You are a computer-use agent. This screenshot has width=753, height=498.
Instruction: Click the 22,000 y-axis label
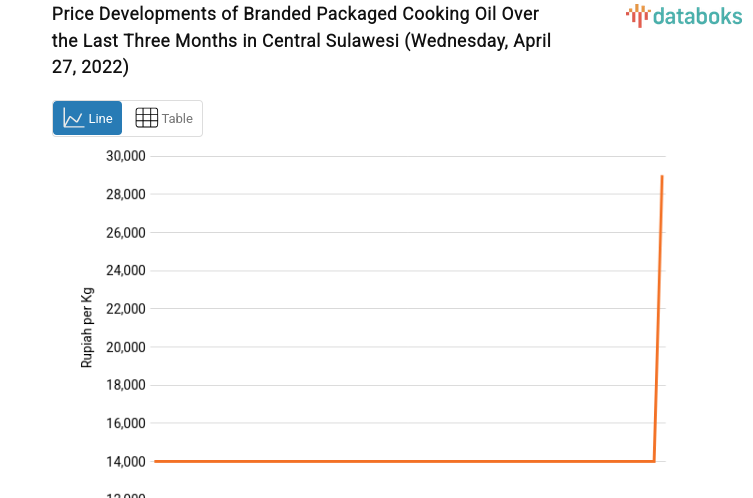126,309
